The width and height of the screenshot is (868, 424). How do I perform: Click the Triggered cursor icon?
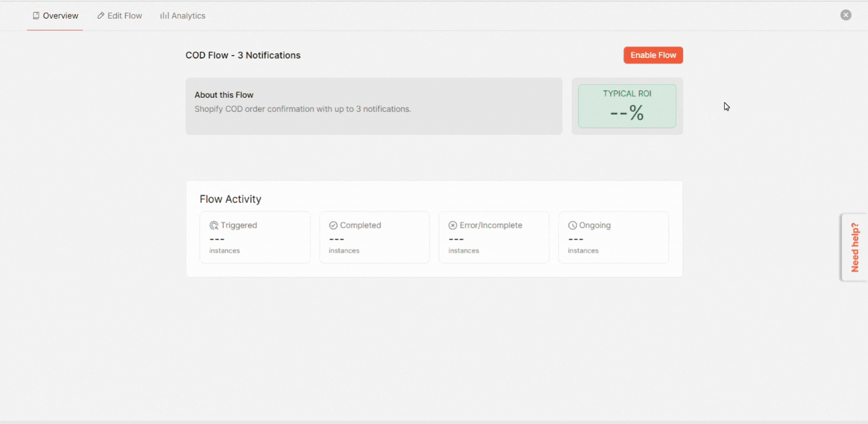214,225
